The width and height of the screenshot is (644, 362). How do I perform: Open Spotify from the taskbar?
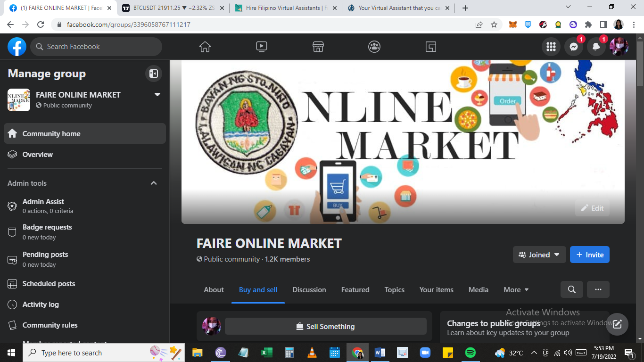tap(470, 353)
